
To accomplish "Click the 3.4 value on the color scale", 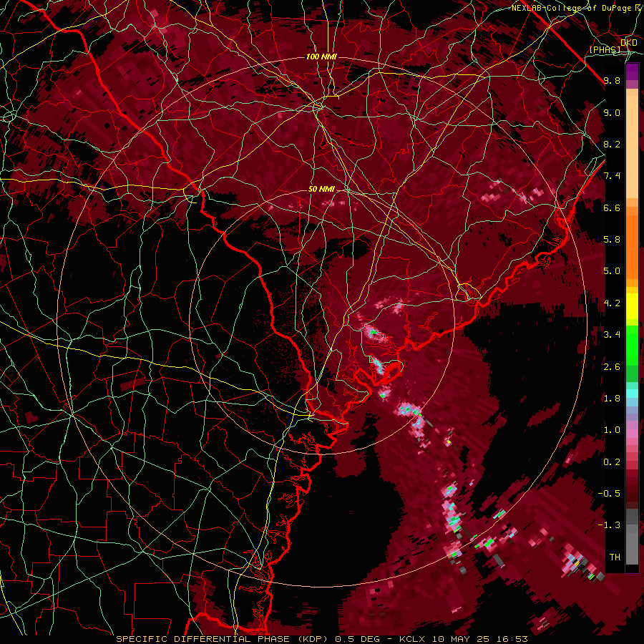I will (x=612, y=335).
